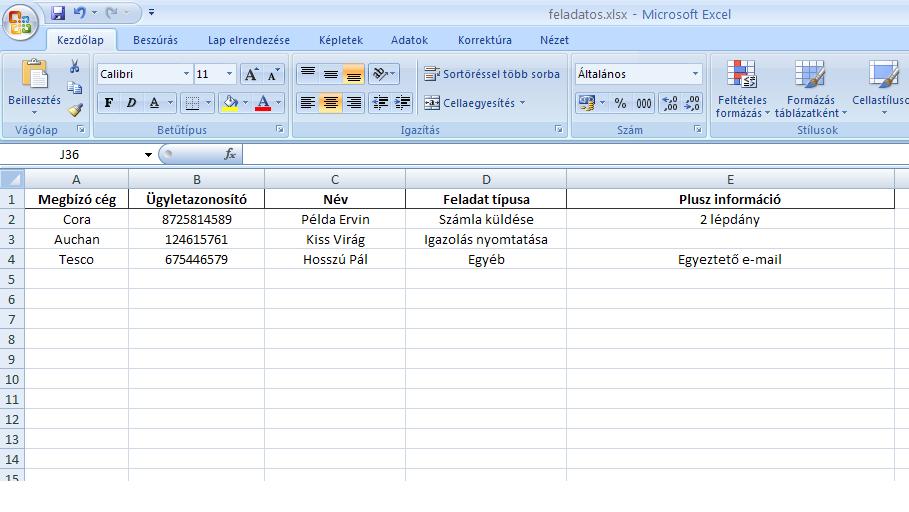Image resolution: width=909 pixels, height=512 pixels.
Task: Toggle underline with the A button
Action: (154, 103)
